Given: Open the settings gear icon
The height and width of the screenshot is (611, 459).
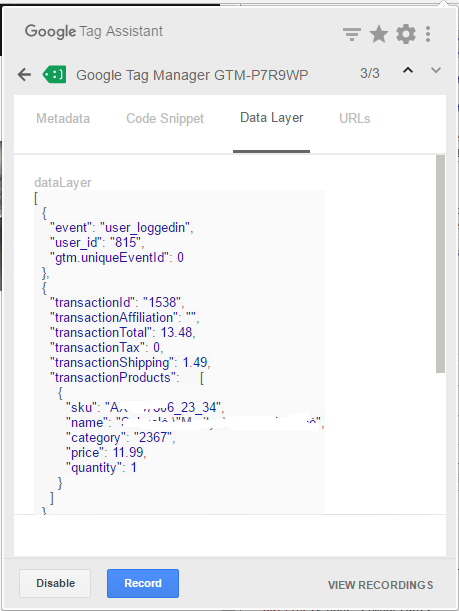Looking at the screenshot, I should coord(406,34).
